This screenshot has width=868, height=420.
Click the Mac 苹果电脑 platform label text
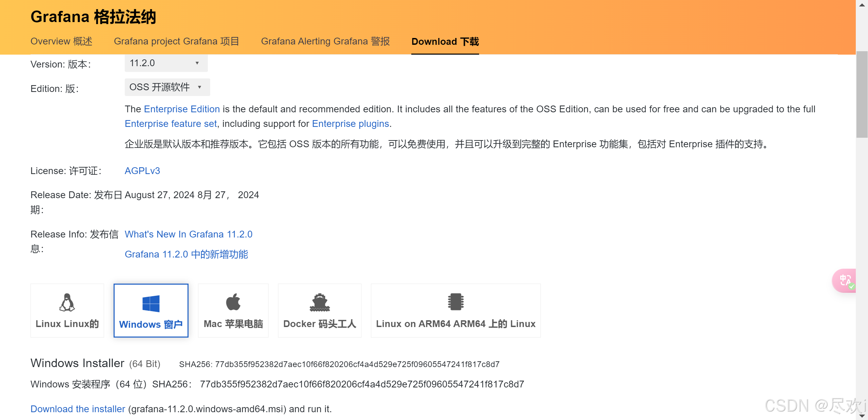click(x=233, y=324)
